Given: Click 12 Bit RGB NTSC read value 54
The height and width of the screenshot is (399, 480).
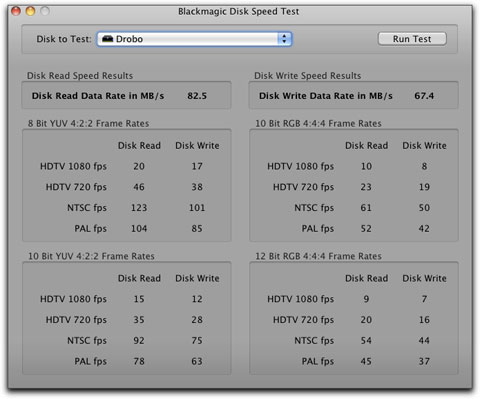Looking at the screenshot, I should tap(366, 340).
